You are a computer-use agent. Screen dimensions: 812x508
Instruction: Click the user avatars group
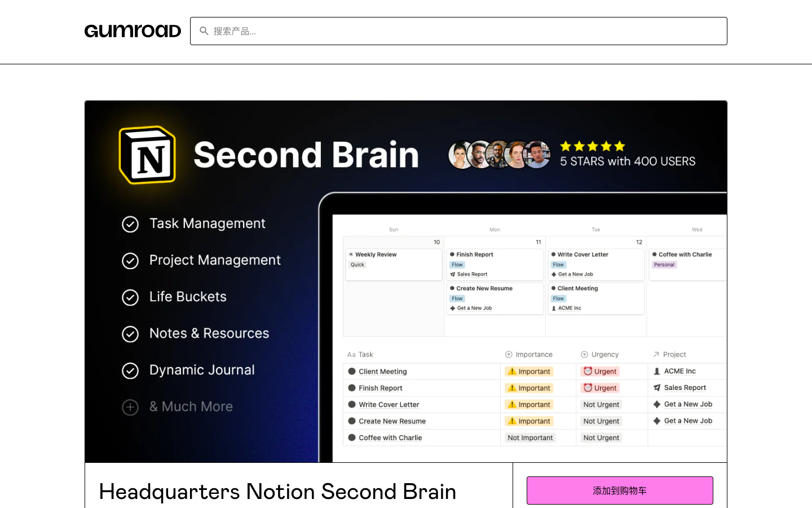(x=499, y=155)
